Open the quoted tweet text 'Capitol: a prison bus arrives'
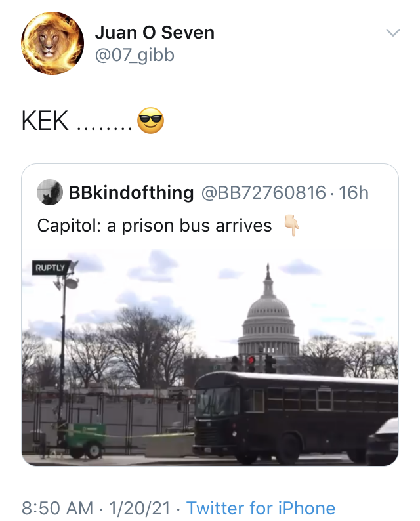 (154, 226)
